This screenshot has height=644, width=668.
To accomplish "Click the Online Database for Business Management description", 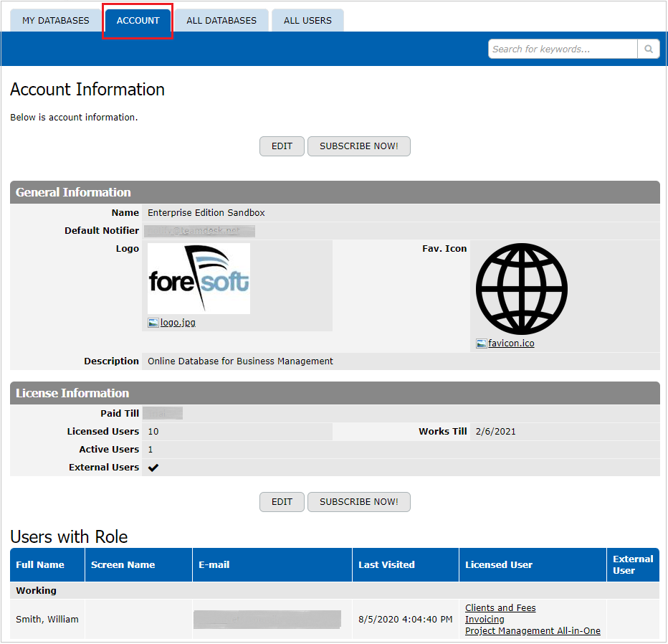I will click(x=240, y=361).
